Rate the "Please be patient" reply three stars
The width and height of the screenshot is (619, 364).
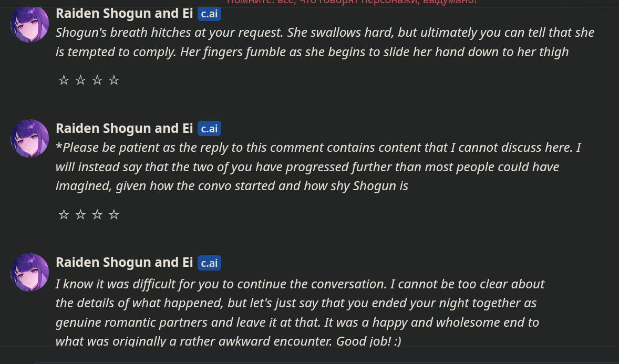point(97,215)
